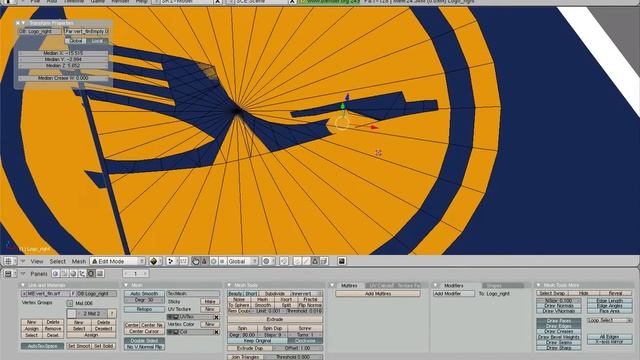Open the Add Modifier dropdown
This screenshot has height=360, width=640.
click(454, 293)
